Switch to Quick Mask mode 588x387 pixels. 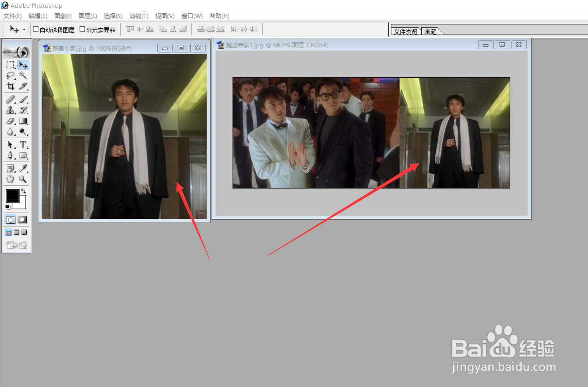[23, 220]
